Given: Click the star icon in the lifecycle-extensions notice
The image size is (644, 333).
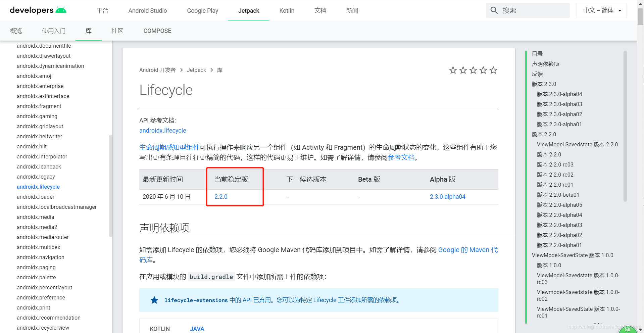Looking at the screenshot, I should click(154, 300).
